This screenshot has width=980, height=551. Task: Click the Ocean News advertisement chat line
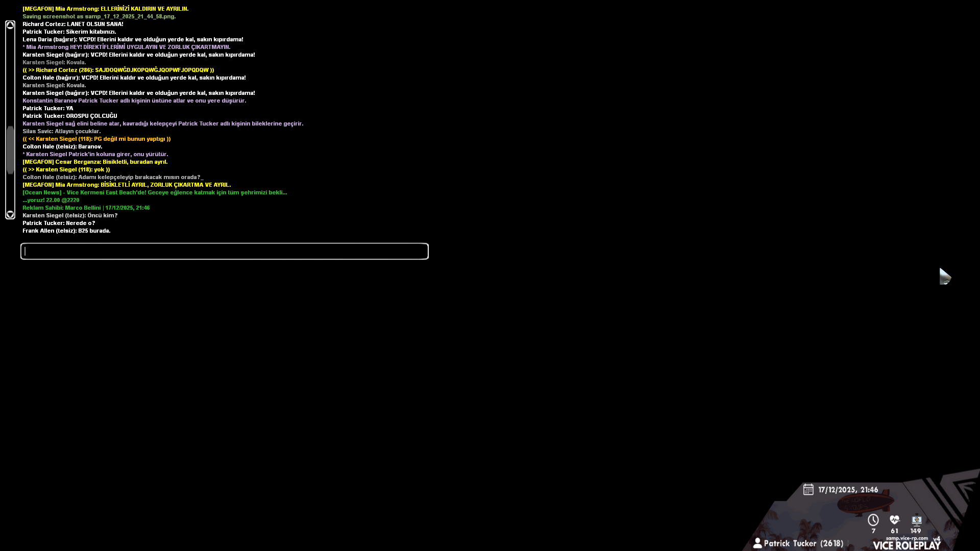coord(154,193)
